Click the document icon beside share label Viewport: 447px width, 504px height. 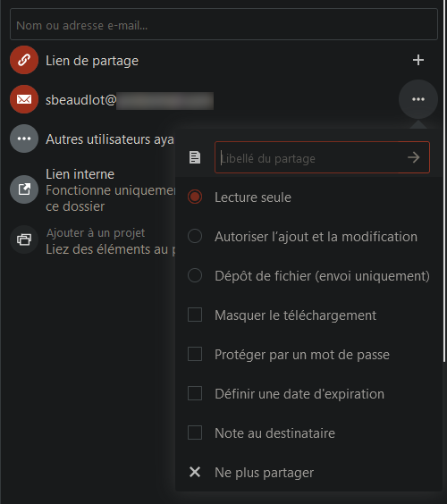pyautogui.click(x=195, y=157)
